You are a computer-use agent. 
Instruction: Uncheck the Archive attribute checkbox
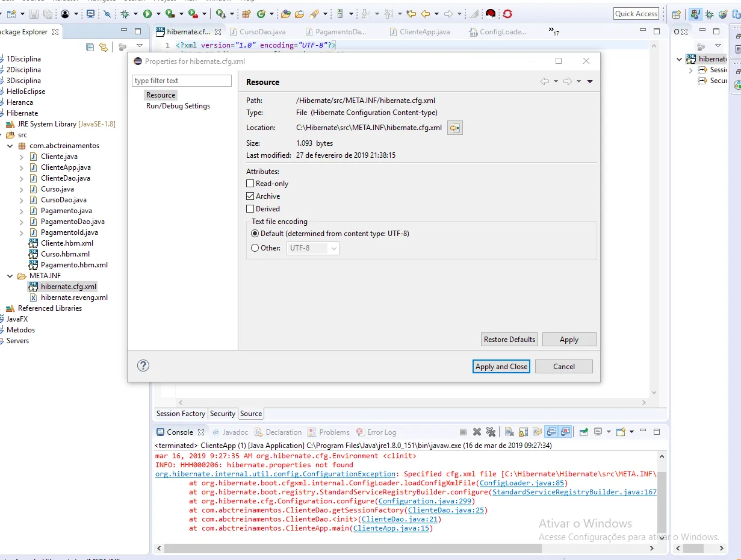[x=250, y=196]
